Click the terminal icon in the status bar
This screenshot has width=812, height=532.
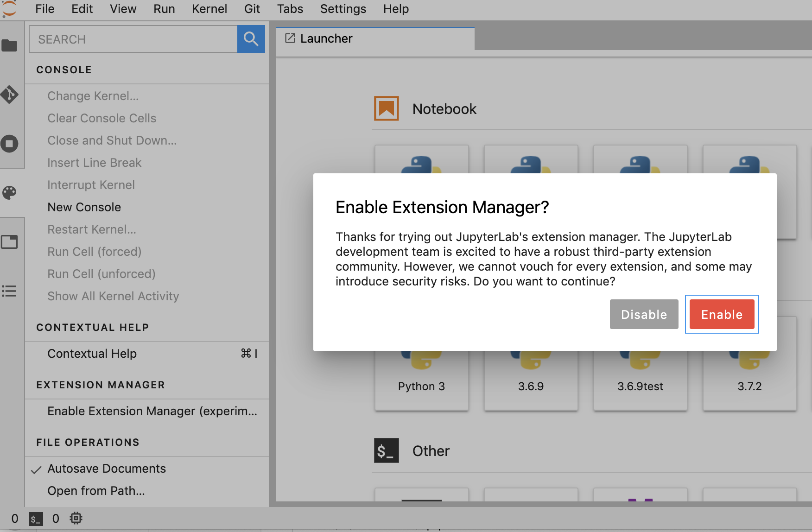[x=36, y=519]
